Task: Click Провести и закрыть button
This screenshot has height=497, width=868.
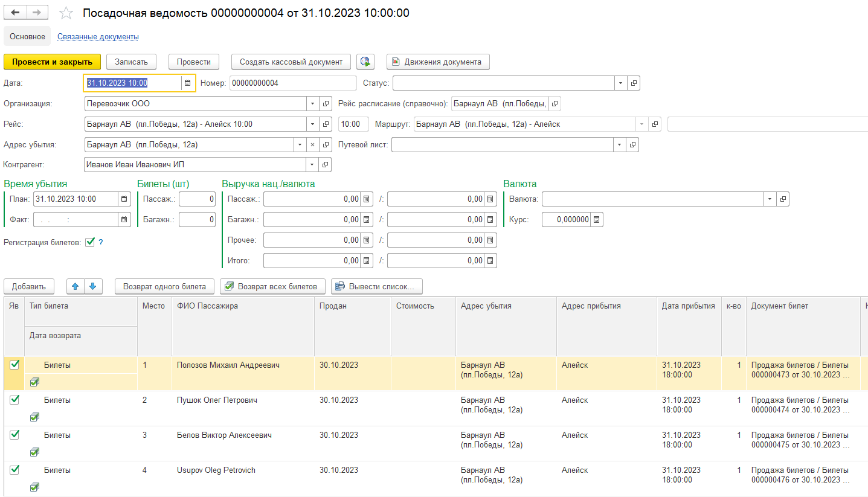Action: pos(52,62)
